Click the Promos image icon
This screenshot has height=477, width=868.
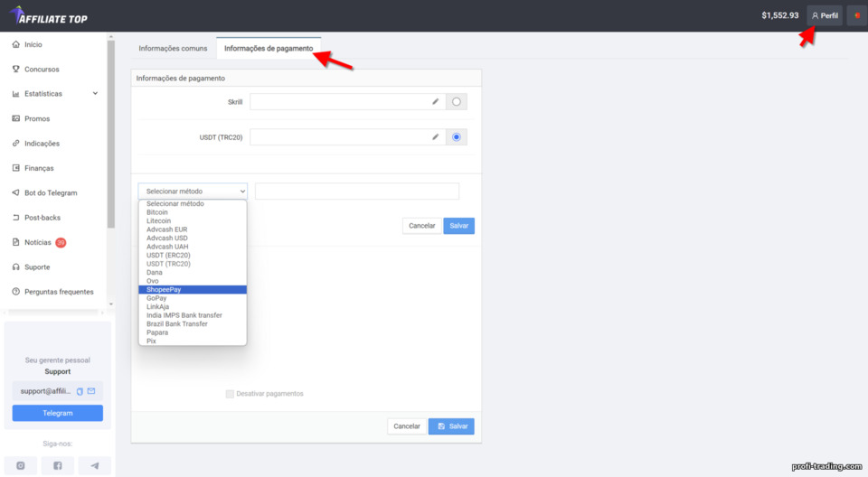[15, 118]
